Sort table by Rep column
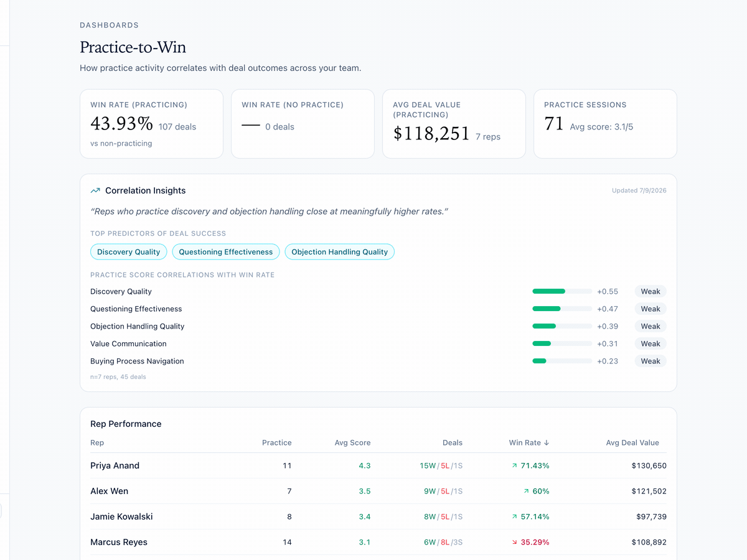The height and width of the screenshot is (560, 747). [x=97, y=443]
